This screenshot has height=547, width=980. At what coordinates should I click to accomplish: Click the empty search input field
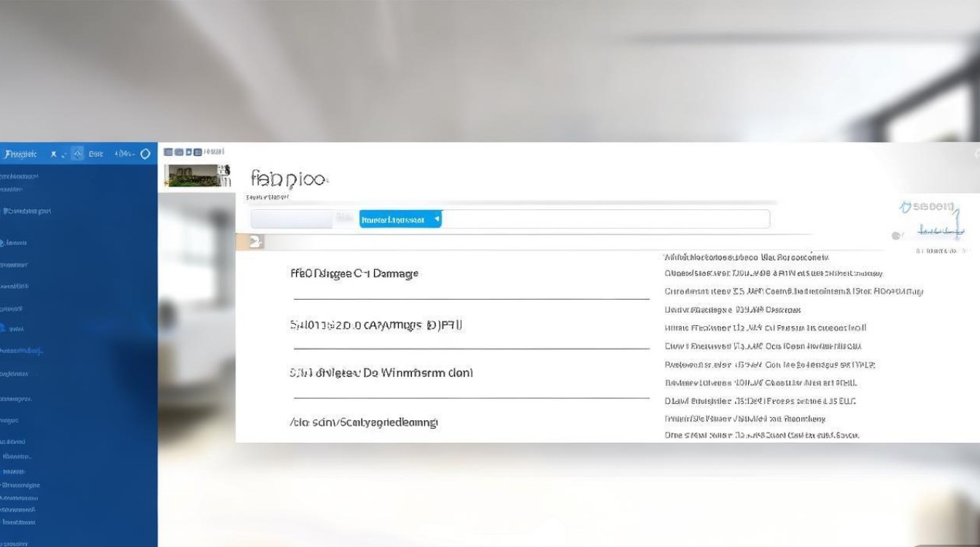605,219
